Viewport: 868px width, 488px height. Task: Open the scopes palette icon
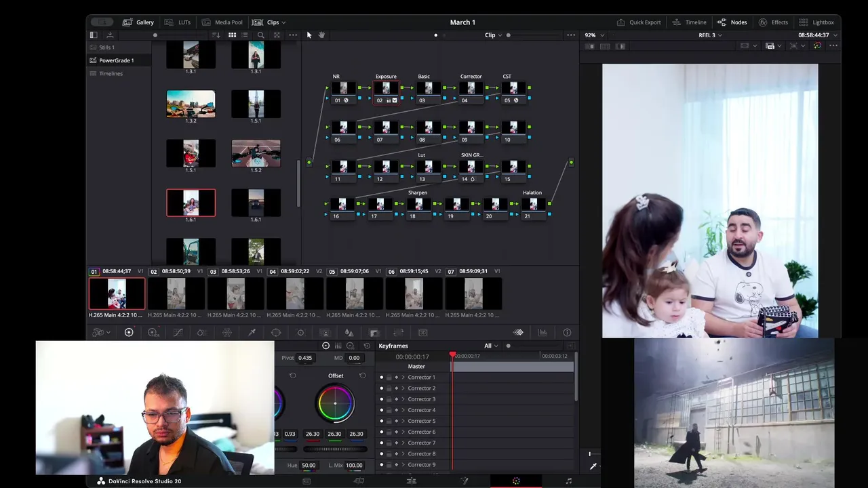(x=542, y=332)
